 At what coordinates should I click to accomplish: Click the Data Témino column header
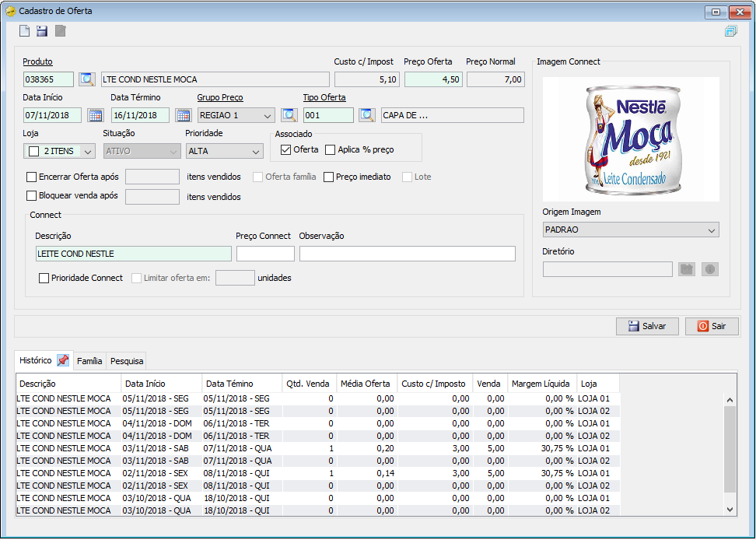pyautogui.click(x=242, y=384)
